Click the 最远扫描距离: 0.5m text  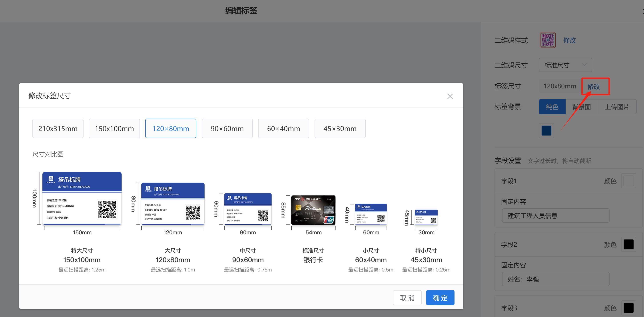(x=371, y=269)
